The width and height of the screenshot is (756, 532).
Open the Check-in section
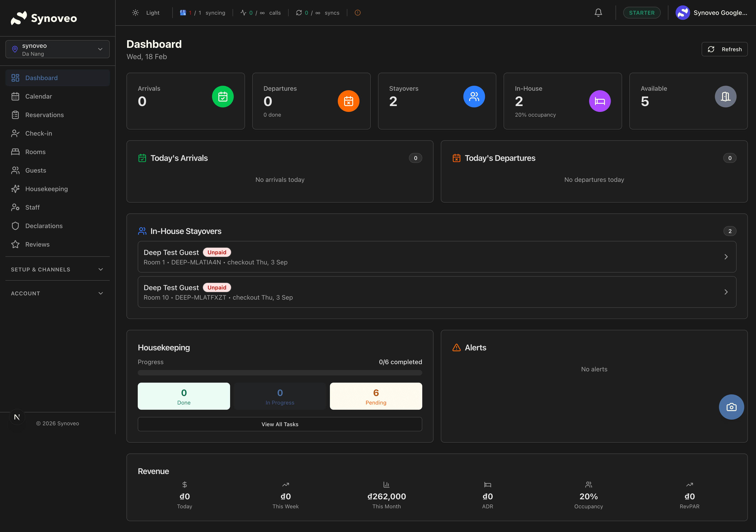click(39, 133)
